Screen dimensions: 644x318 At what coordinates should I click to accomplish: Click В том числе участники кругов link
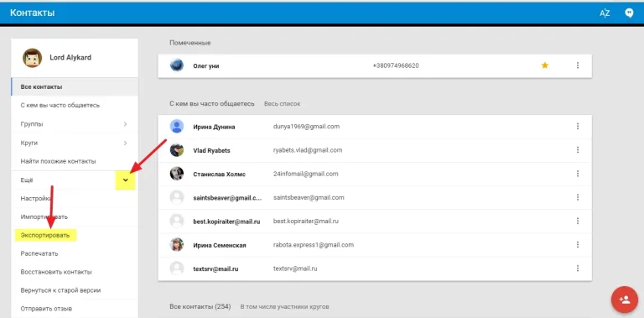click(x=284, y=307)
